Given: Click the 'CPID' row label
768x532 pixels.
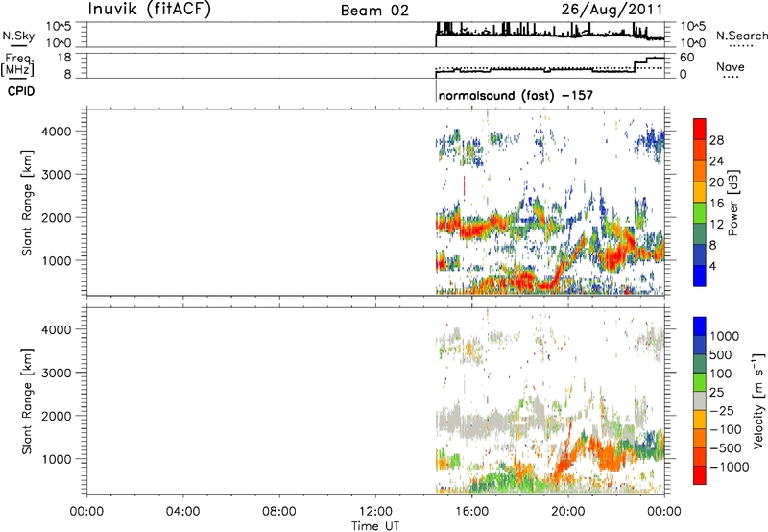Looking at the screenshot, I should tap(21, 91).
